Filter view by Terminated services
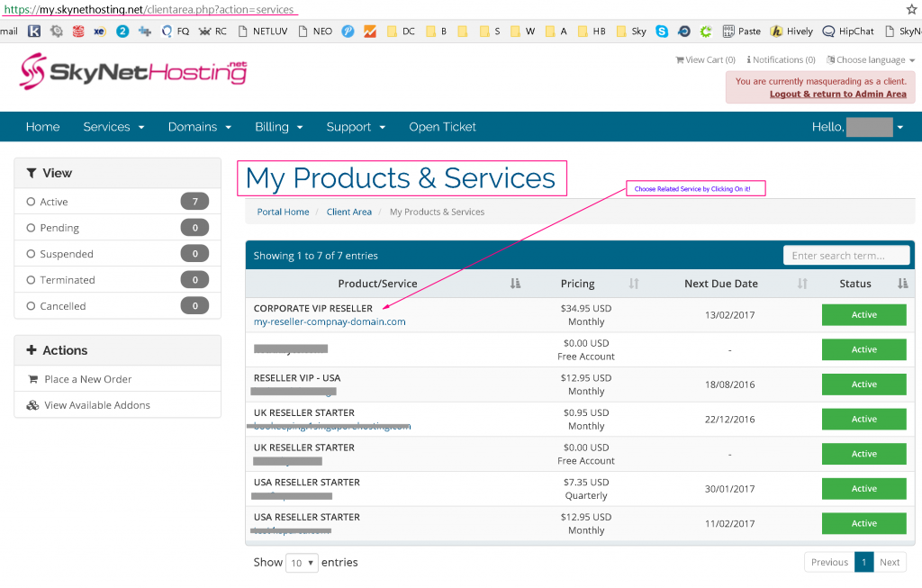This screenshot has width=922, height=588. [118, 280]
